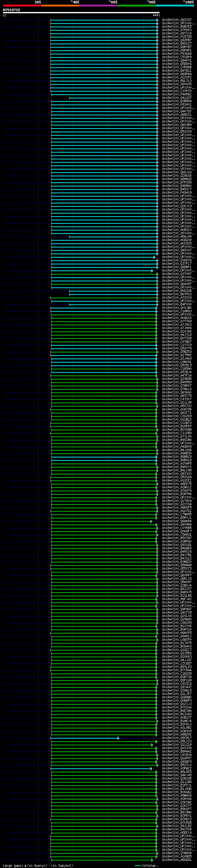Select label UniRef100_Q41247
The height and width of the screenshot is (868, 197).
click(177, 98)
